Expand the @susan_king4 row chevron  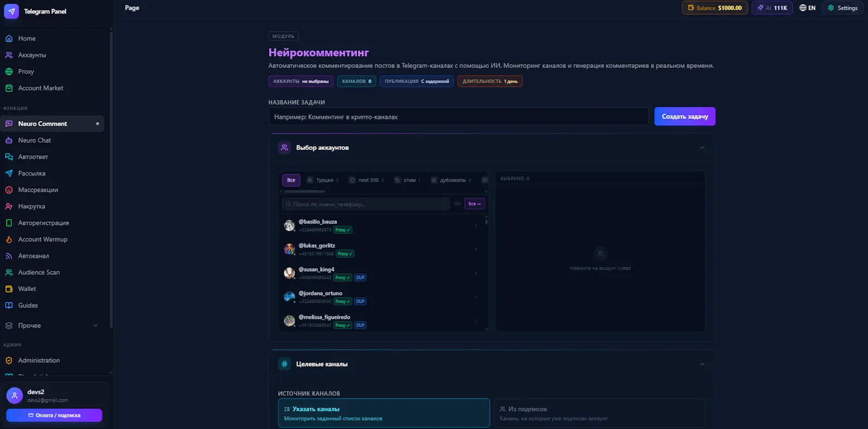pos(476,273)
